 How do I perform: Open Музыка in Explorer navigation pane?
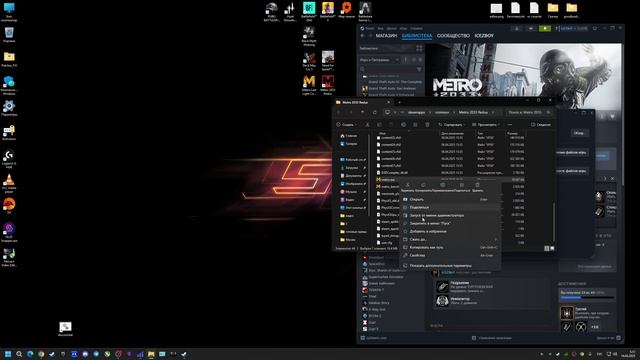(x=351, y=192)
